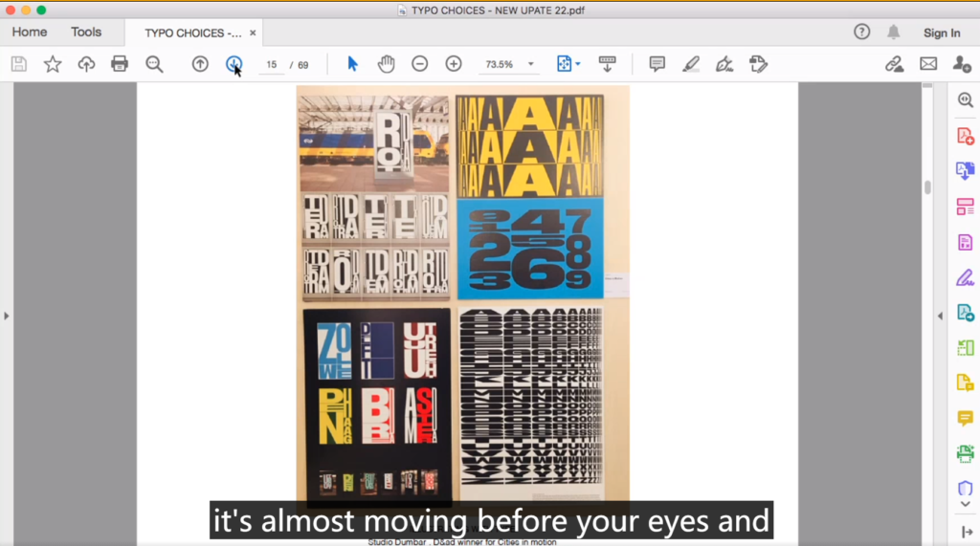Collapse the right tools pane arrow
Viewport: 980px width, 546px height.
(940, 317)
